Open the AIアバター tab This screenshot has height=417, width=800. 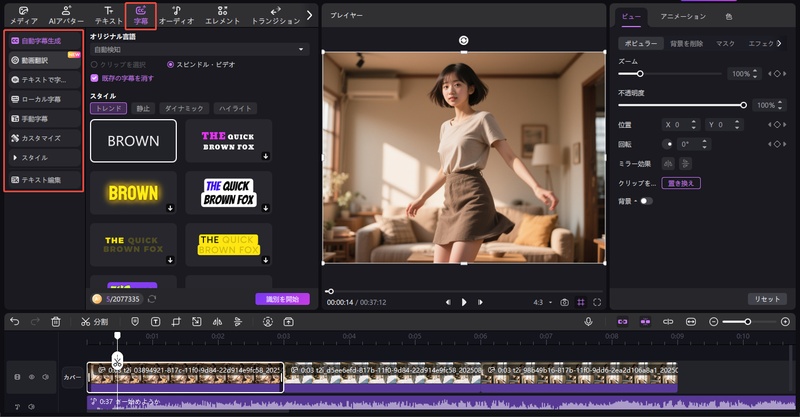(66, 15)
